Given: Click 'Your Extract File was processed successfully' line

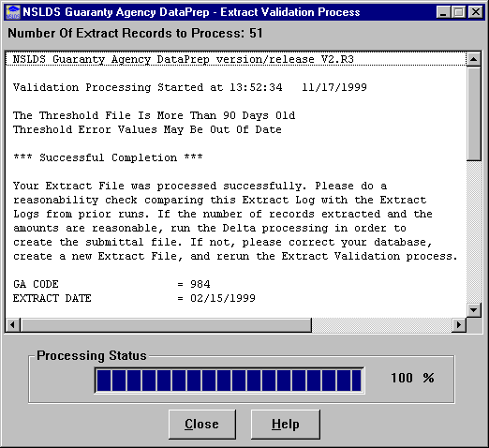Looking at the screenshot, I should point(200,186).
